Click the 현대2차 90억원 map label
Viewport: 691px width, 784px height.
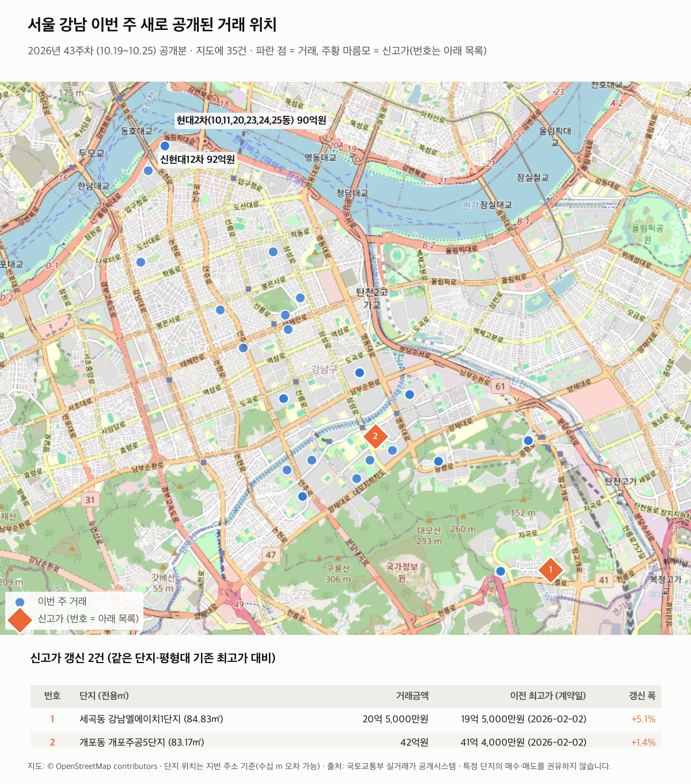252,120
